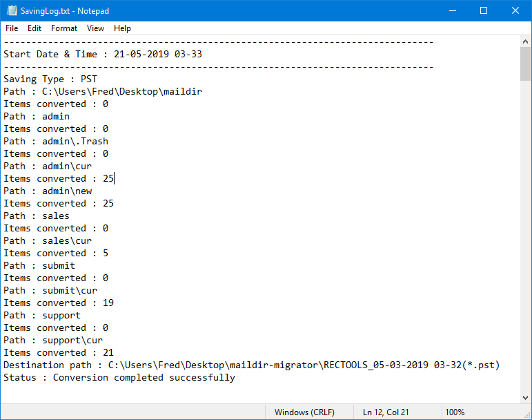Click the 'Path : submit\cur' line
The width and height of the screenshot is (532, 420).
tap(50, 291)
